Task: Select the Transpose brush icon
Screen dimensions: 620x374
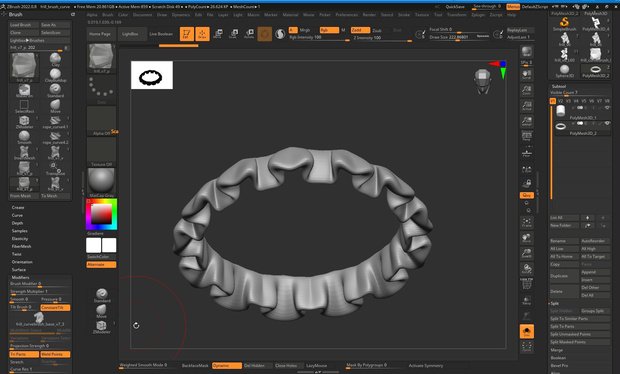Action: point(55,168)
